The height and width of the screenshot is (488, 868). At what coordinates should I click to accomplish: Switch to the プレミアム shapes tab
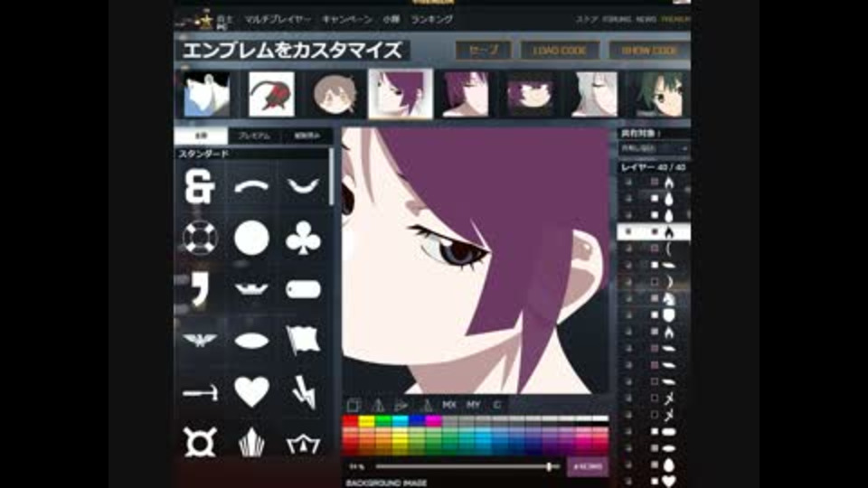pyautogui.click(x=254, y=136)
